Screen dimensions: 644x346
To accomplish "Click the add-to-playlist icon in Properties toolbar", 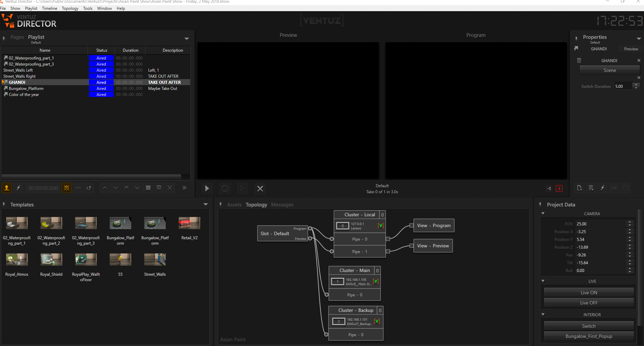I will 591,188.
